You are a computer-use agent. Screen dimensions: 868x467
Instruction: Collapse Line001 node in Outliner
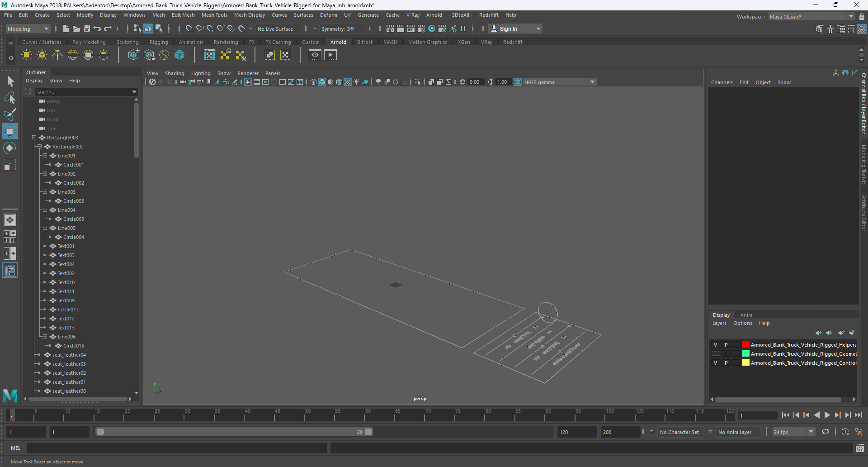coord(45,156)
